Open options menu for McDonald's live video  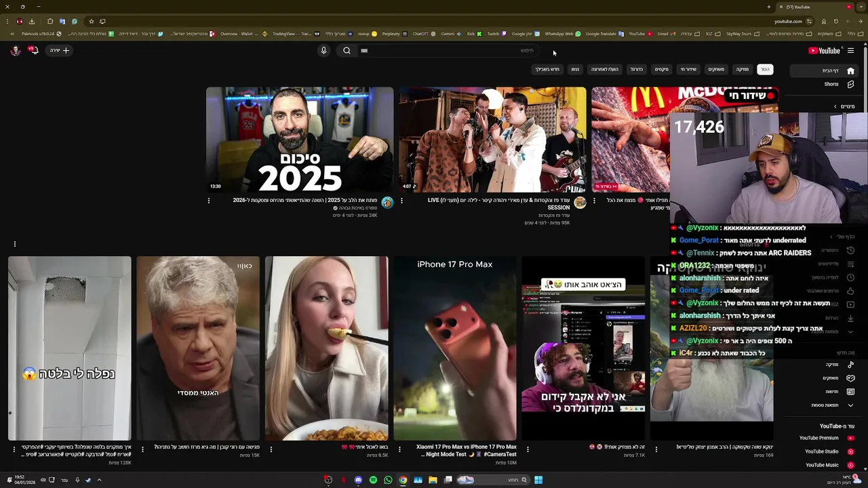594,201
